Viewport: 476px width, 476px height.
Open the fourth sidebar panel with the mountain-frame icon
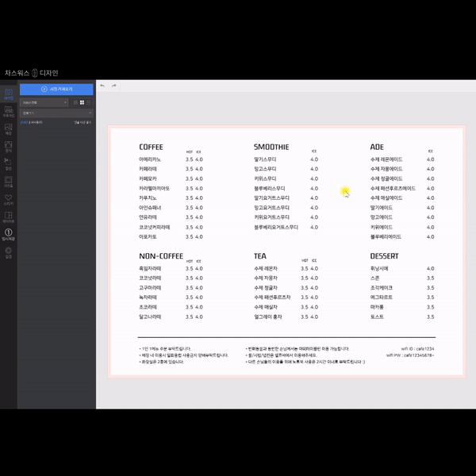click(9, 147)
